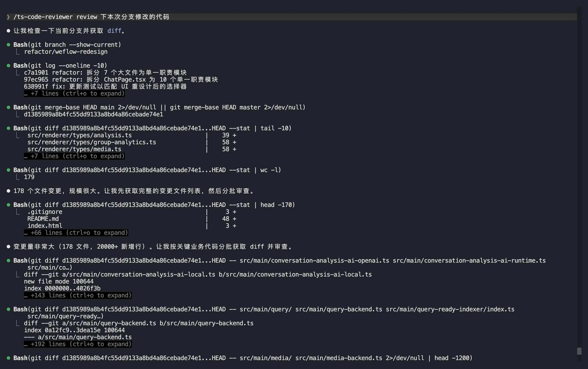Click green status dot beside git log command
The width and height of the screenshot is (588, 369).
[8, 65]
